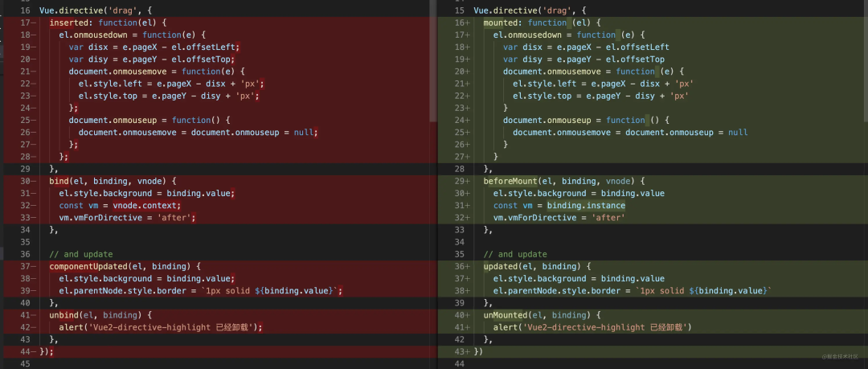868x369 pixels.
Task: Click 'Vue.directive' on modified line 15
Action: (506, 10)
